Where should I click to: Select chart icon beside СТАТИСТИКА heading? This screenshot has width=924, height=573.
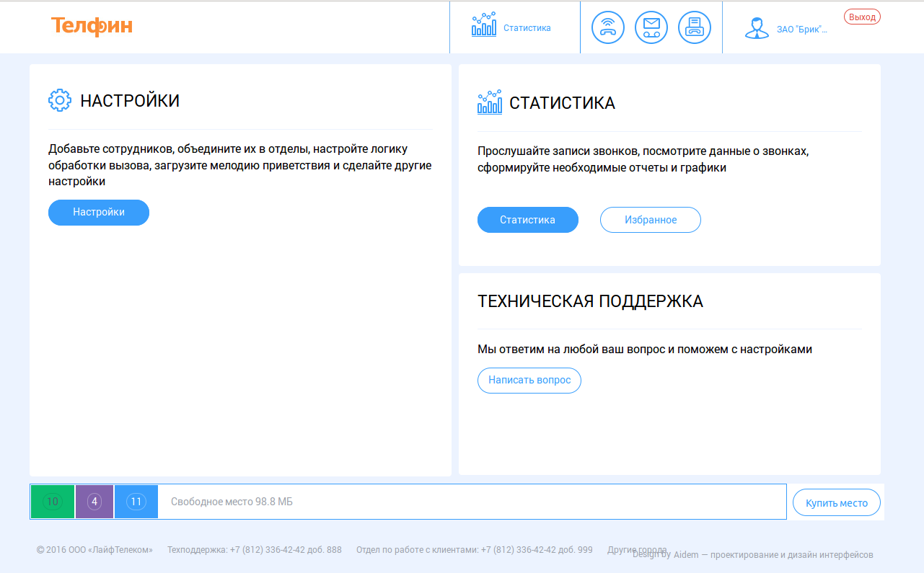[490, 102]
